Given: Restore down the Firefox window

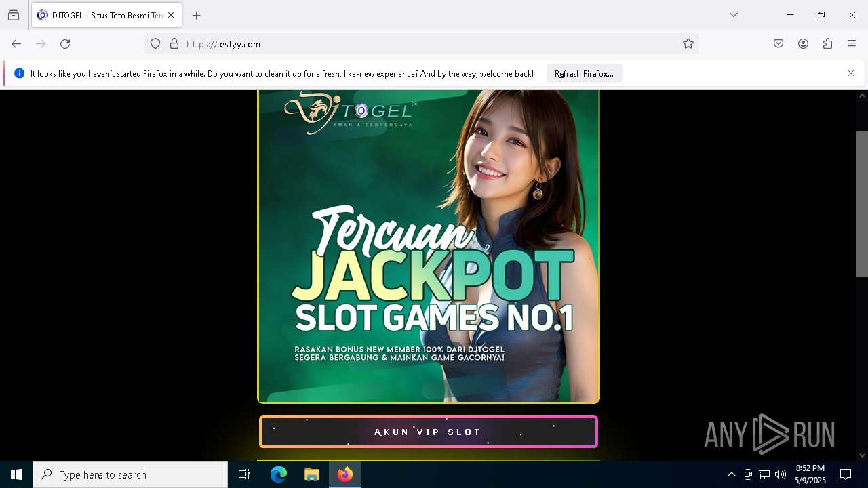Looking at the screenshot, I should tap(821, 15).
